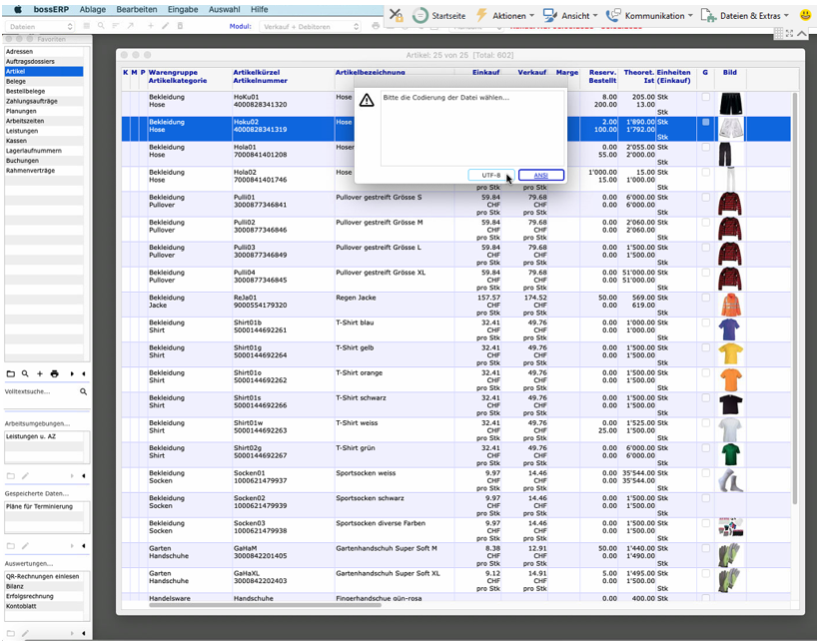The width and height of the screenshot is (825, 644).
Task: Click the folder icon under Favoriten list
Action: click(x=11, y=373)
